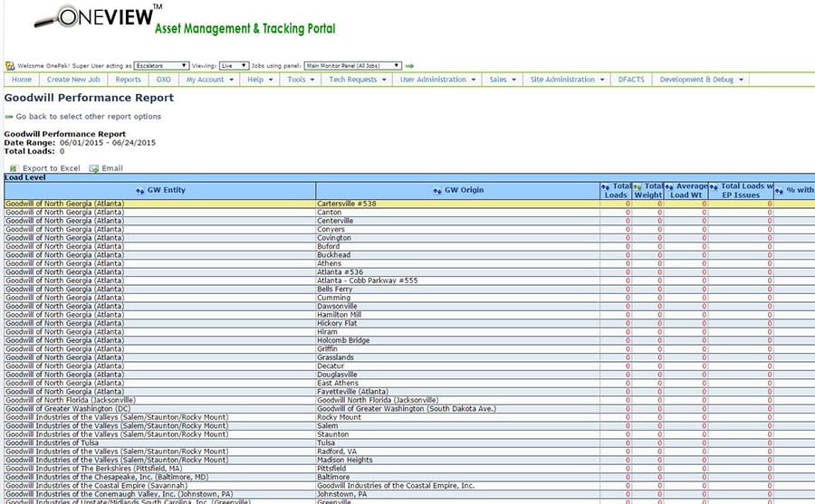Sort by Total Loads w EP Issues arrows
Image resolution: width=815 pixels, height=504 pixels.
(x=714, y=187)
